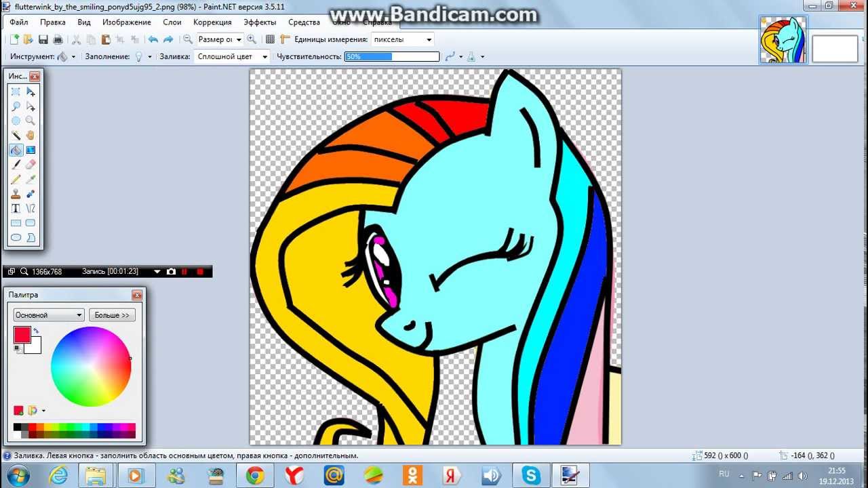This screenshot has height=488, width=868.
Task: Toggle the rulers icon
Action: click(x=285, y=39)
